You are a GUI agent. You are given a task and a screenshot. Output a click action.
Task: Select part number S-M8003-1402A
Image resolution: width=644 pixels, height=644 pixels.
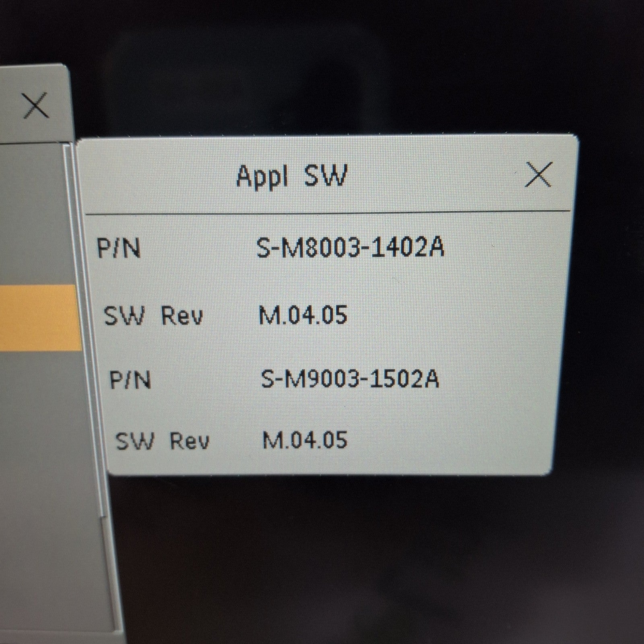pos(351,246)
